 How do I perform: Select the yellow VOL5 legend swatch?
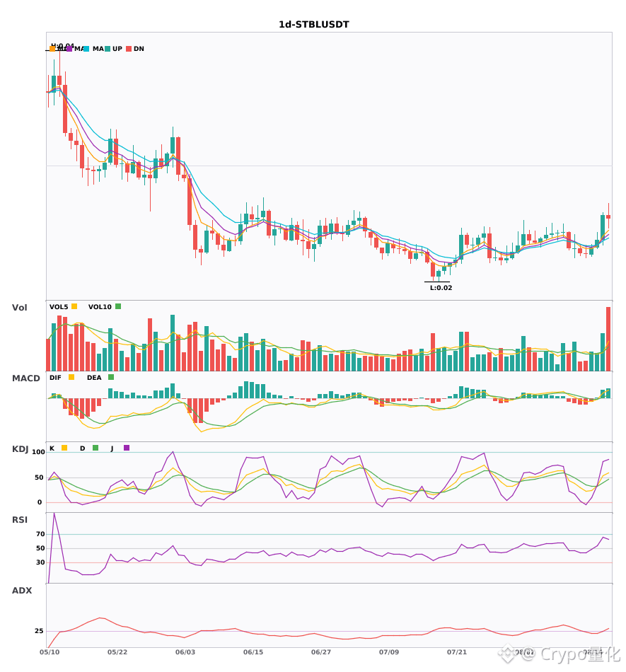74,306
